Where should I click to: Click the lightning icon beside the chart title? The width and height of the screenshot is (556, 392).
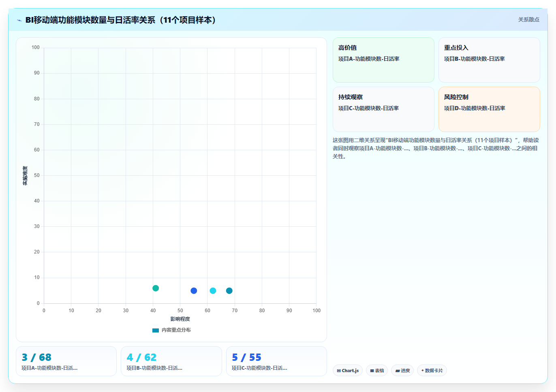(x=19, y=20)
